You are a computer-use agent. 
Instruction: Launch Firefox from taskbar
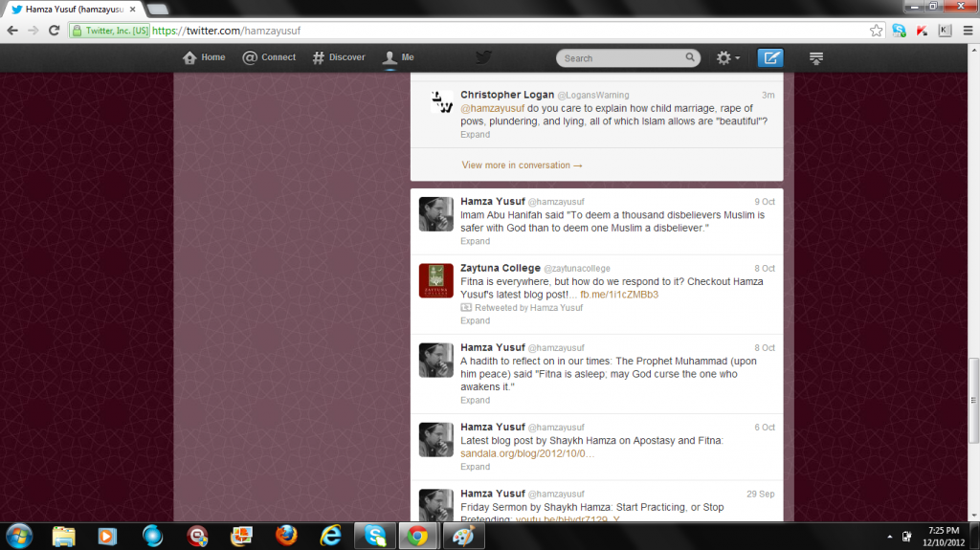pos(286,537)
